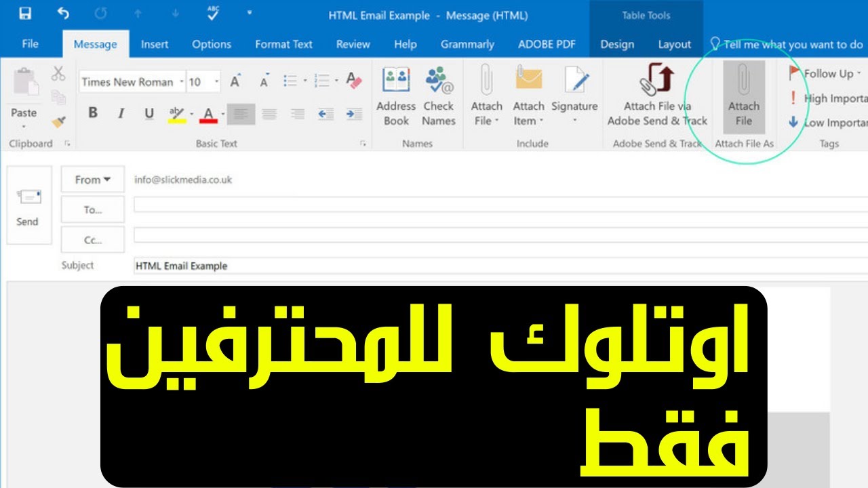
Task: Expand the Paste options arrow
Action: point(24,127)
